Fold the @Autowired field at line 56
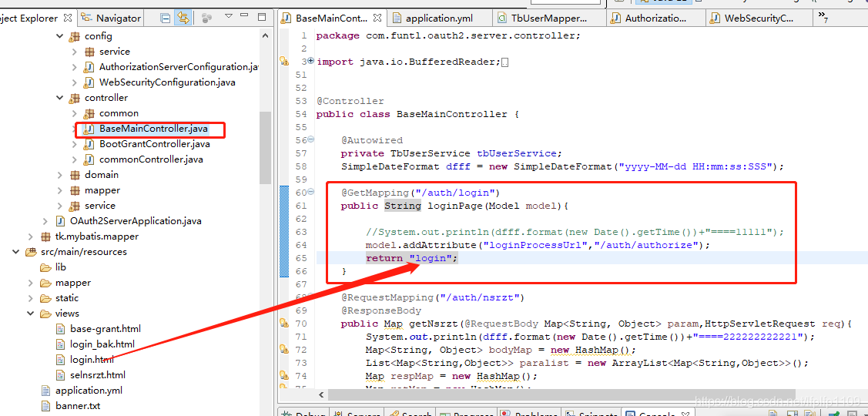 310,139
